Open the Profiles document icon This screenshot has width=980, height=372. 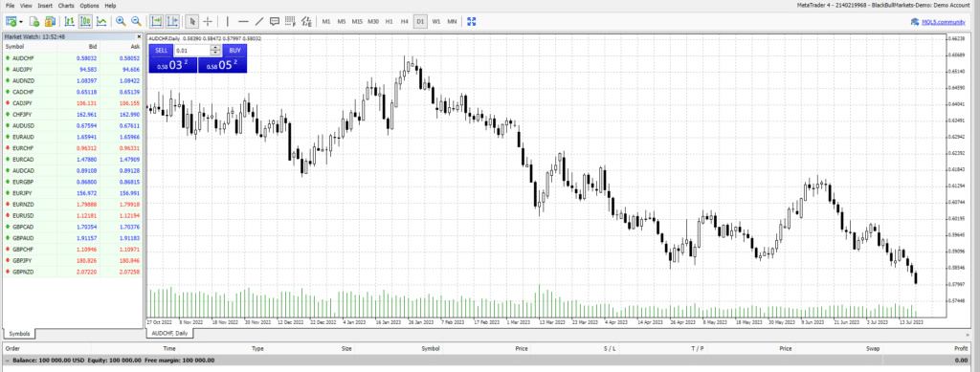(35, 21)
